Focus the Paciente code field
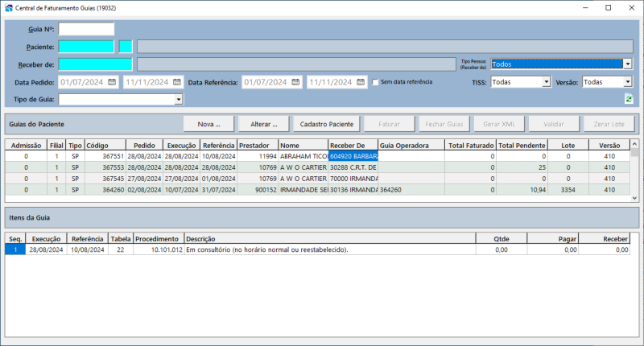The width and height of the screenshot is (644, 346). pyautogui.click(x=86, y=47)
